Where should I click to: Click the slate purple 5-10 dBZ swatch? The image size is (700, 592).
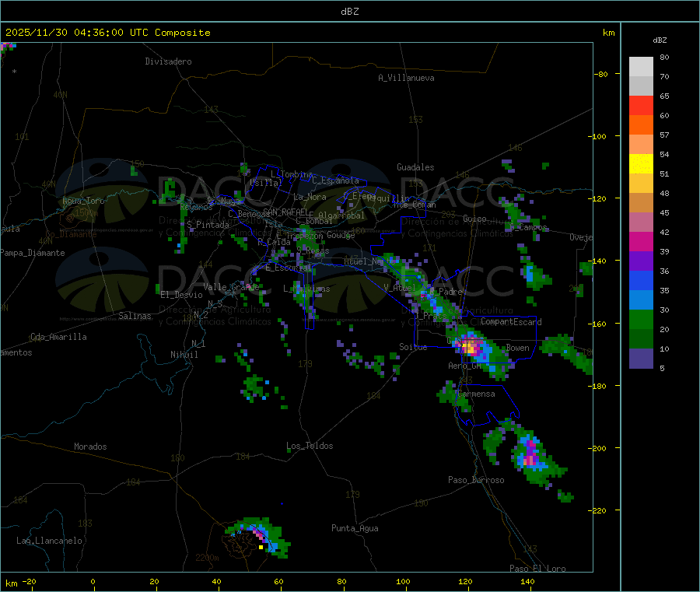641,358
